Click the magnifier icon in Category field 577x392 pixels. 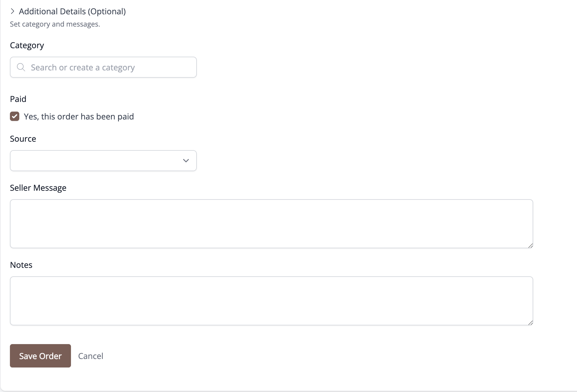coord(21,67)
